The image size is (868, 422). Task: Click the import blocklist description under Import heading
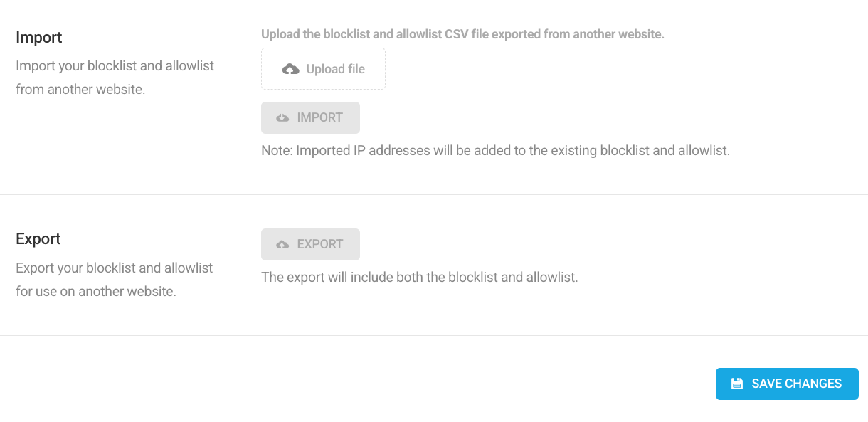point(115,77)
